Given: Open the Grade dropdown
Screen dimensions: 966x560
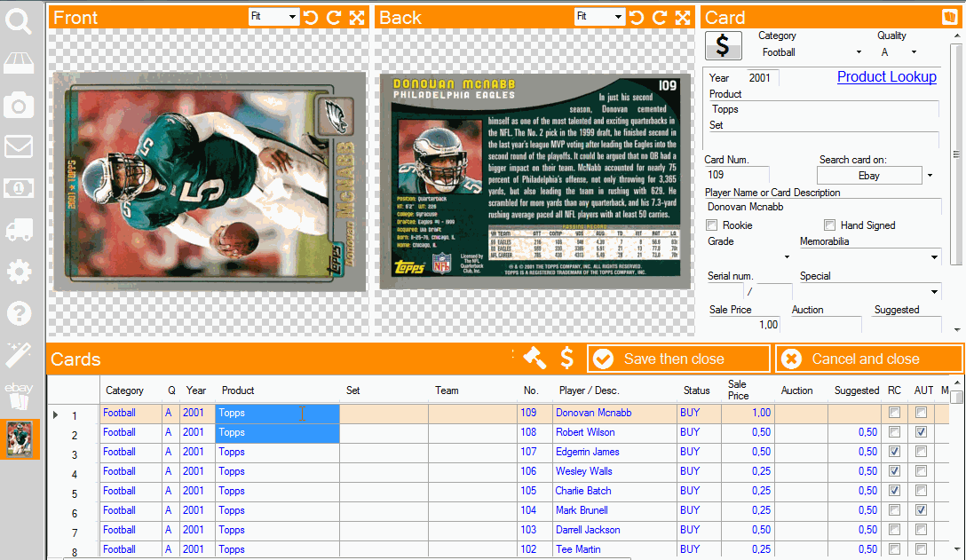Looking at the screenshot, I should [x=787, y=256].
